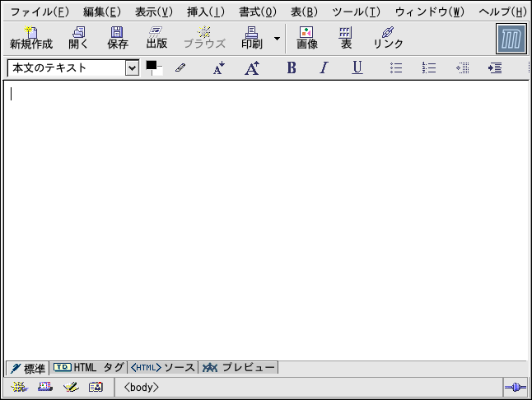Click the online/offline connection icon in status bar

click(516, 387)
